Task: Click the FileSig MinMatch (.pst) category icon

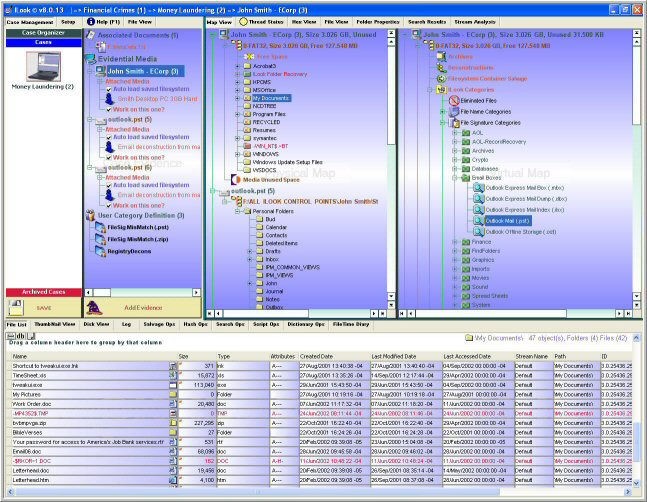Action: click(99, 229)
